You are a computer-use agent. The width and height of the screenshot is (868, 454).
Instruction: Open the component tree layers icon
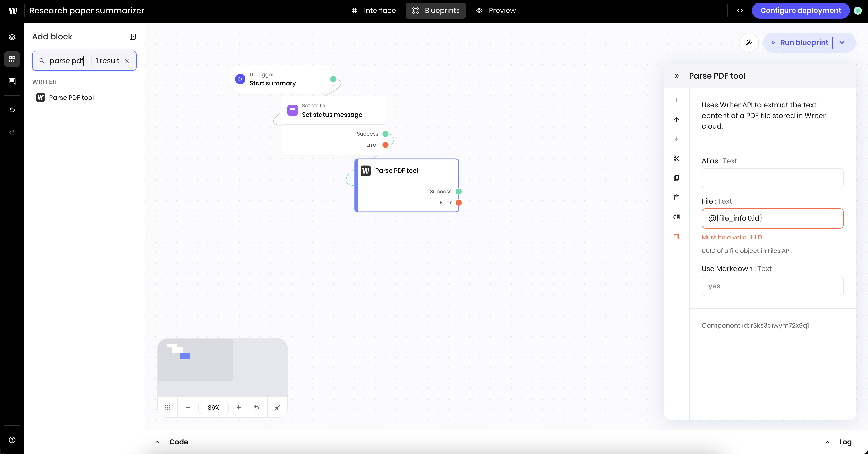12,37
